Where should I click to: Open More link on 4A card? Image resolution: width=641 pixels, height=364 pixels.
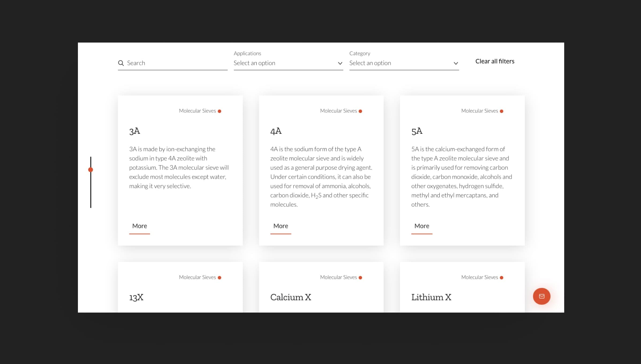[281, 226]
